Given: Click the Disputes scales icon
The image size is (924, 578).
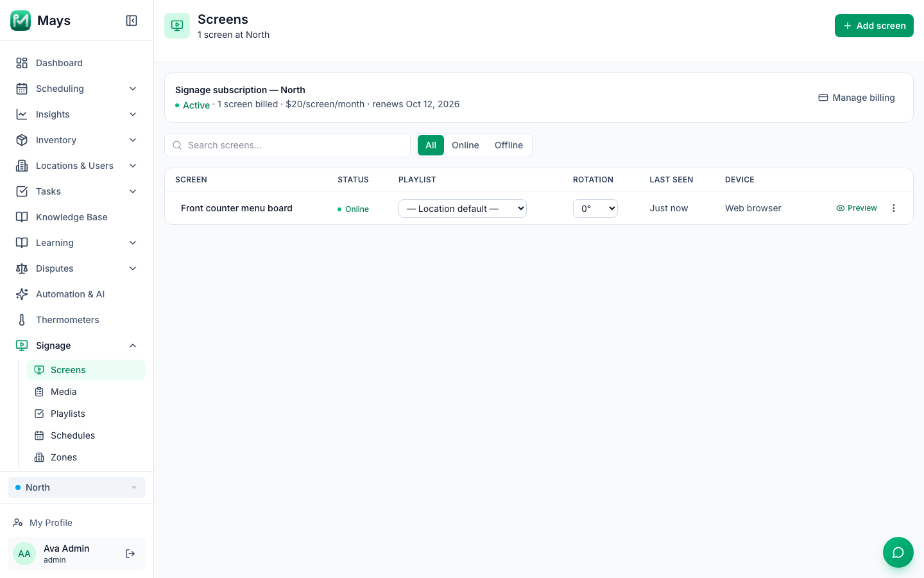Looking at the screenshot, I should (x=22, y=268).
